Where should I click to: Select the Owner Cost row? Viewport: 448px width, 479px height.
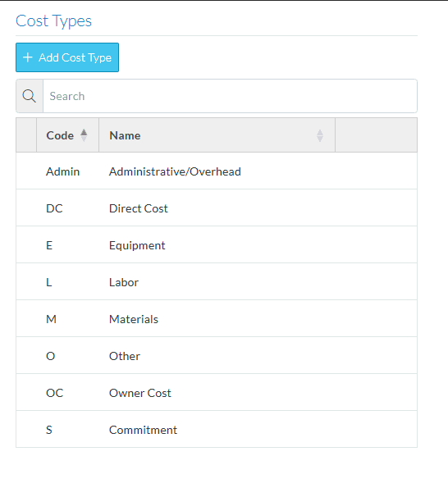tap(217, 393)
